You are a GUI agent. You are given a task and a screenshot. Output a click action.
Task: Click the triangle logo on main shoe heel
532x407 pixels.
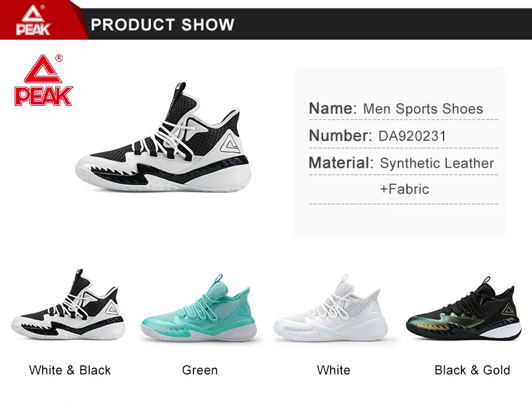click(230, 144)
